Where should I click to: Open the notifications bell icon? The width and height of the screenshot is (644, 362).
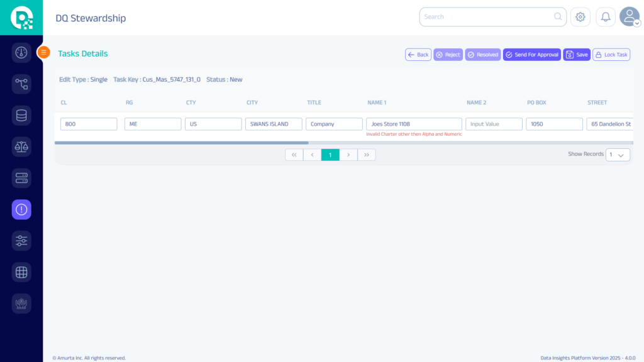tap(606, 17)
